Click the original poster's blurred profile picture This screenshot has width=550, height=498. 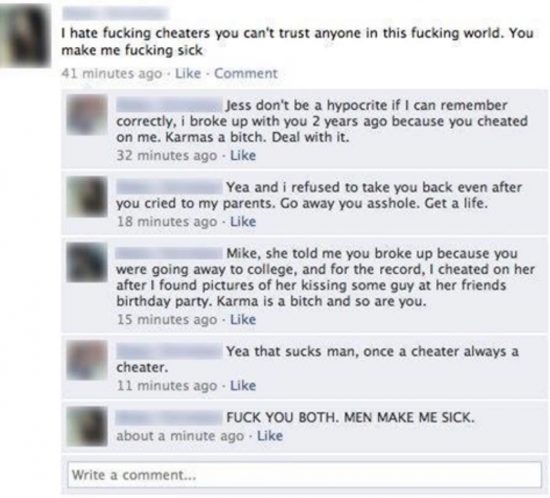click(25, 35)
